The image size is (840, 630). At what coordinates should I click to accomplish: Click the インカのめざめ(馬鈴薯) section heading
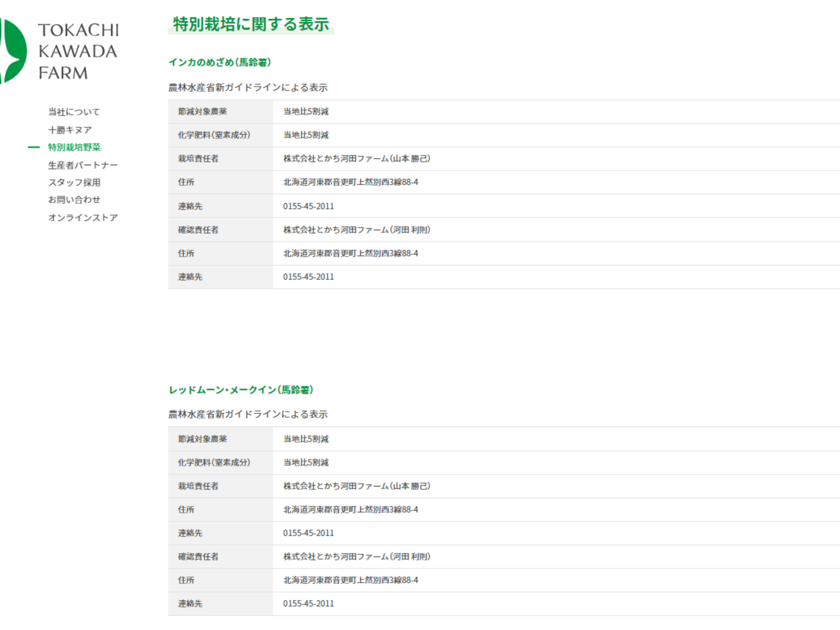click(219, 62)
